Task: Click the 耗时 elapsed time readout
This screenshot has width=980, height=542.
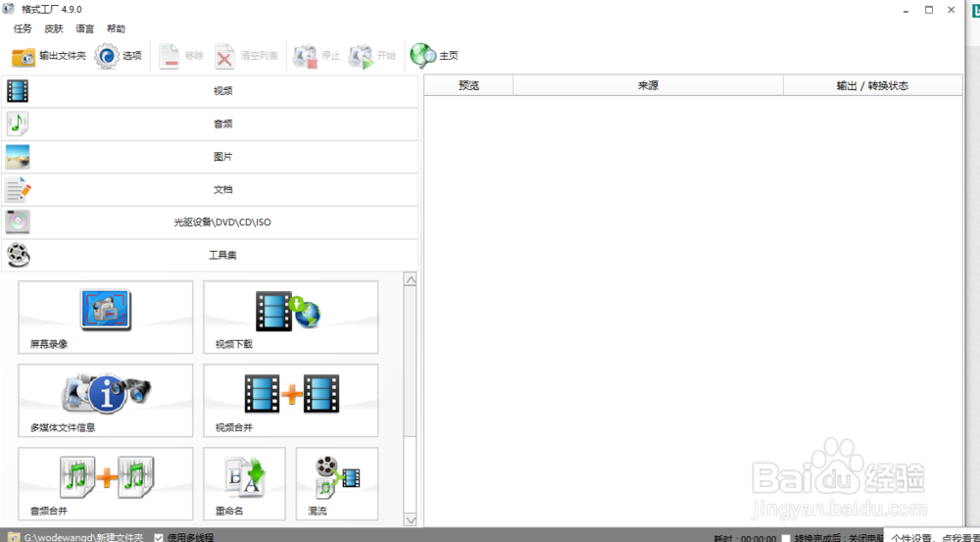Action: (746, 538)
